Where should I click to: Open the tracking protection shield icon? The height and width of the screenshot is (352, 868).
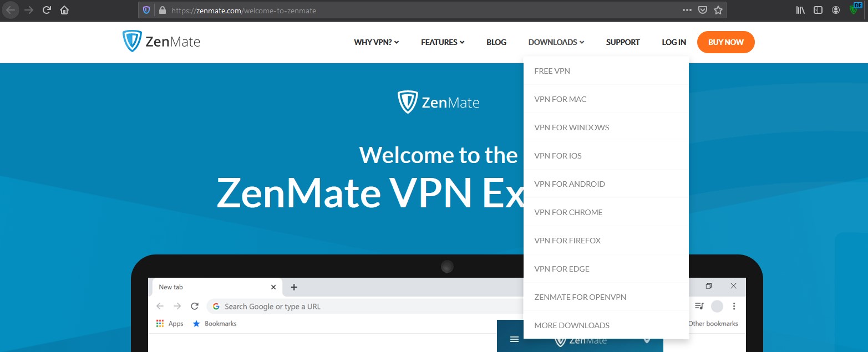[x=146, y=10]
